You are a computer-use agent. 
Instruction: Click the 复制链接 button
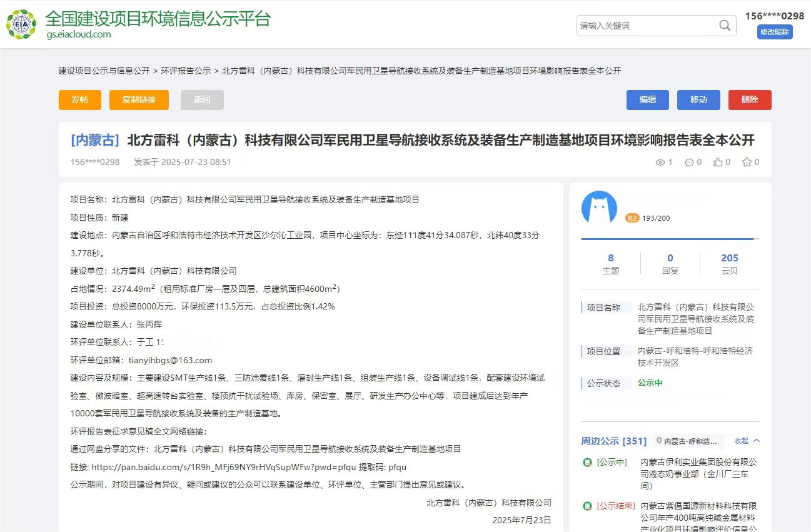(139, 100)
